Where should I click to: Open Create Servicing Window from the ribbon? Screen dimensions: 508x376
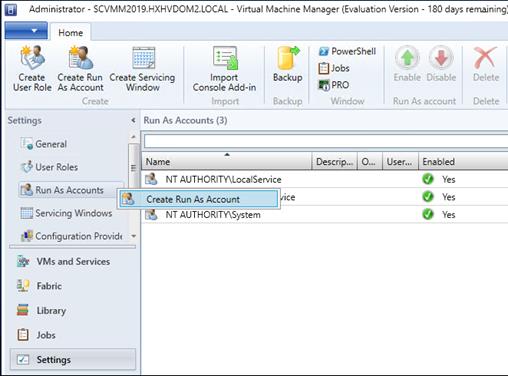[x=142, y=68]
